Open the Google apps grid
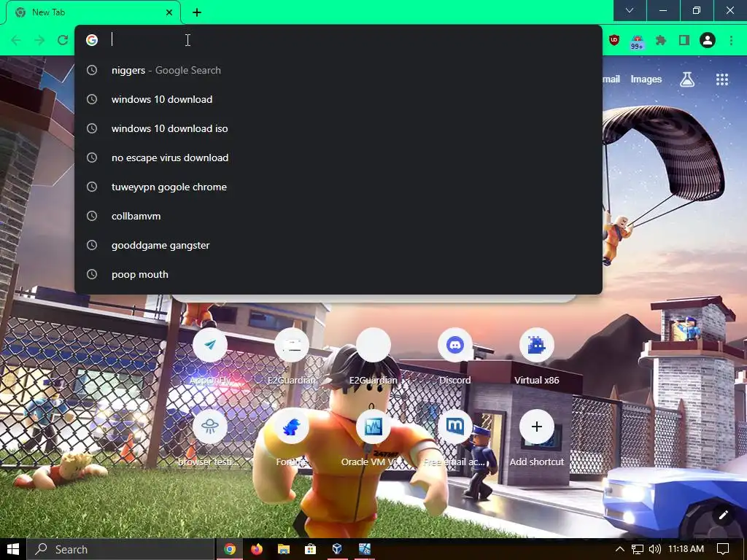 pyautogui.click(x=722, y=79)
